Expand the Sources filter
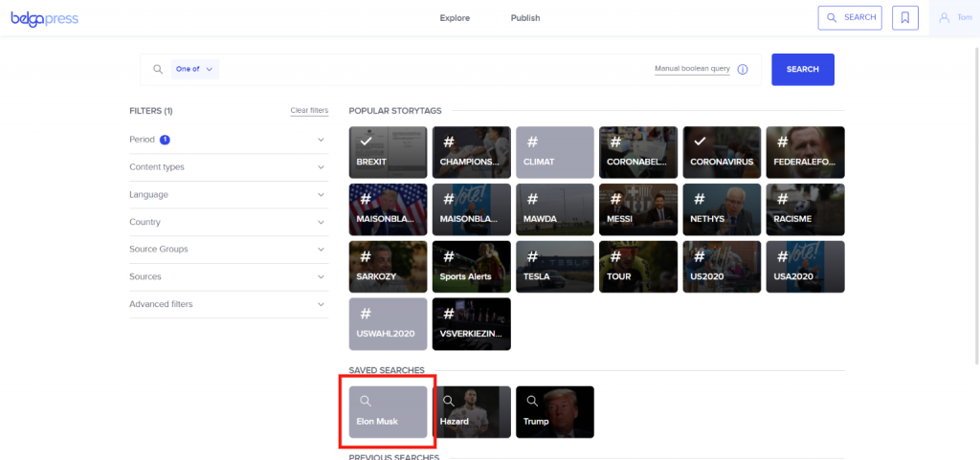 pos(229,276)
